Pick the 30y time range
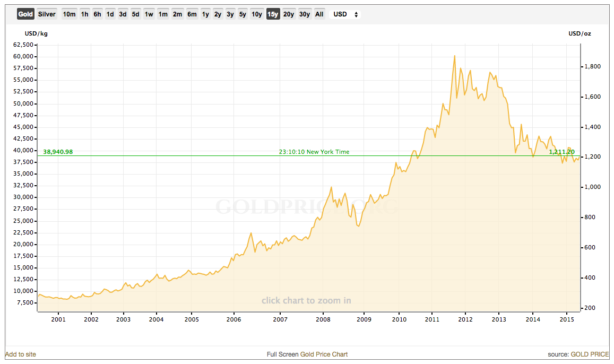Screen dimensions: 614x364 click(x=305, y=14)
